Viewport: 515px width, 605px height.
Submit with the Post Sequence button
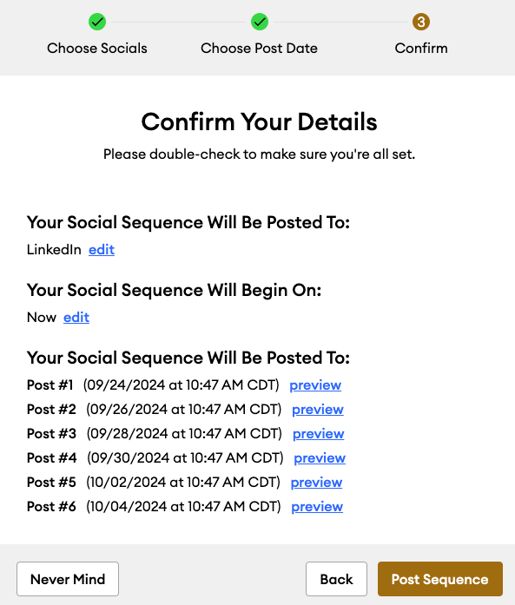[440, 579]
